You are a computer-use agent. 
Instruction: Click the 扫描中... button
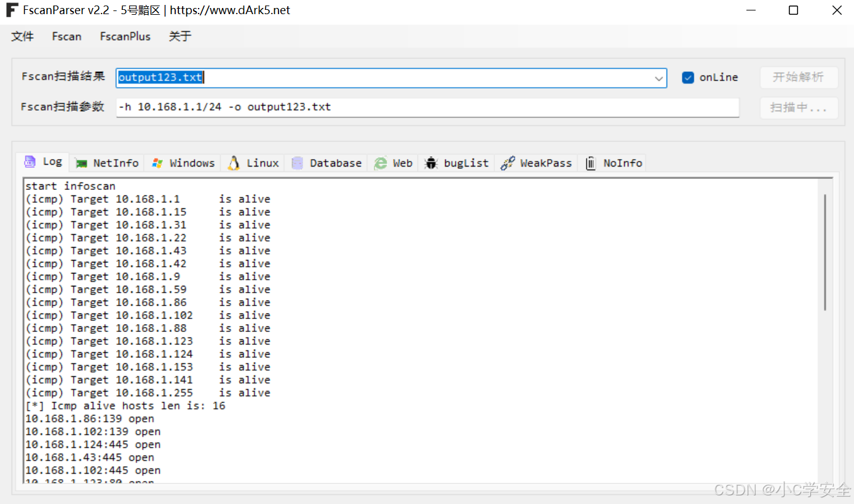click(x=799, y=108)
